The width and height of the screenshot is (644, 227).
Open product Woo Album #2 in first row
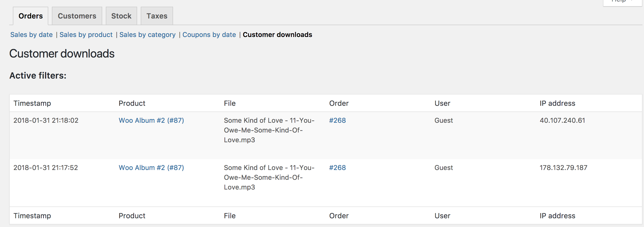[x=151, y=120]
